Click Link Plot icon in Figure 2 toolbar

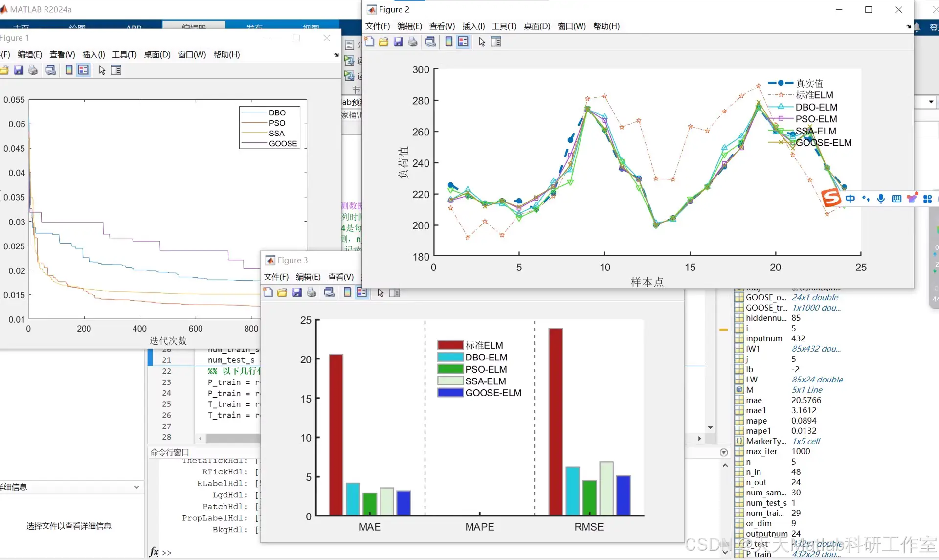click(430, 42)
